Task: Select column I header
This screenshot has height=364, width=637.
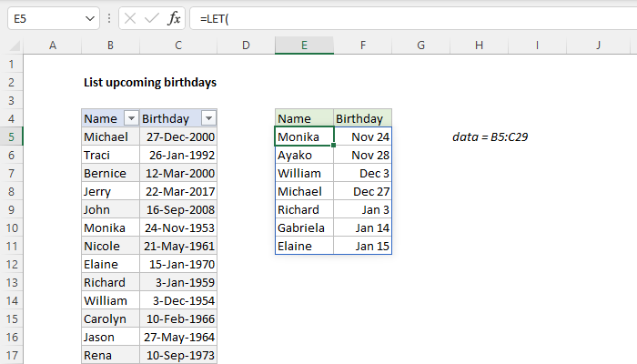Action: pos(537,45)
